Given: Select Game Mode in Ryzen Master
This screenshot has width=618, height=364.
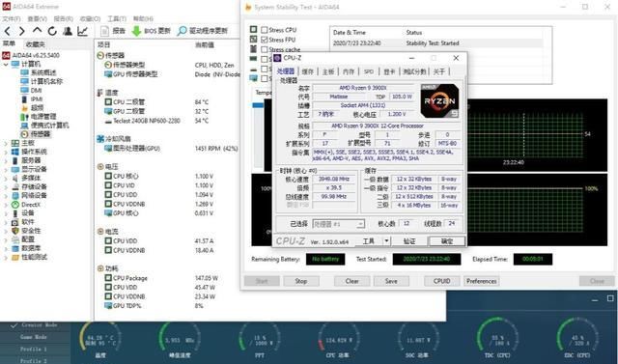Looking at the screenshot, I should coord(34,337).
